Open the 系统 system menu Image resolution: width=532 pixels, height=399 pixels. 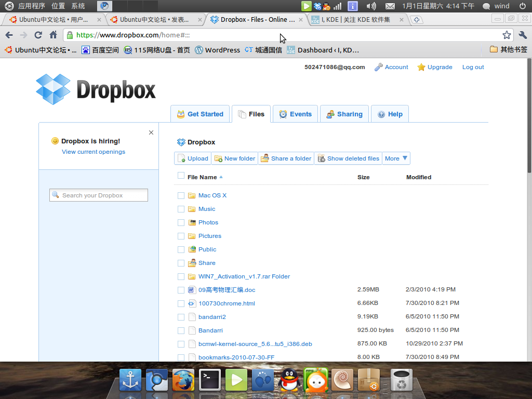(78, 6)
